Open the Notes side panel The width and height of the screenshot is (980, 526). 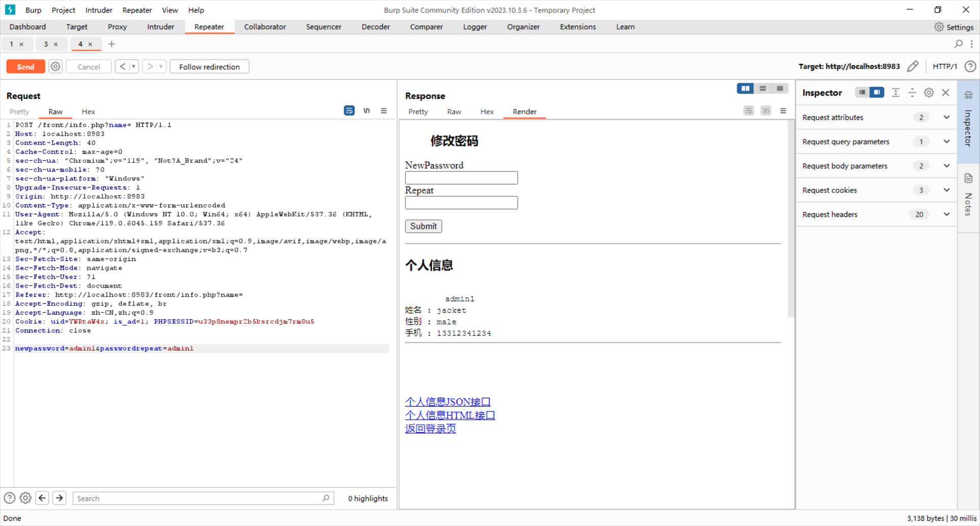(968, 197)
